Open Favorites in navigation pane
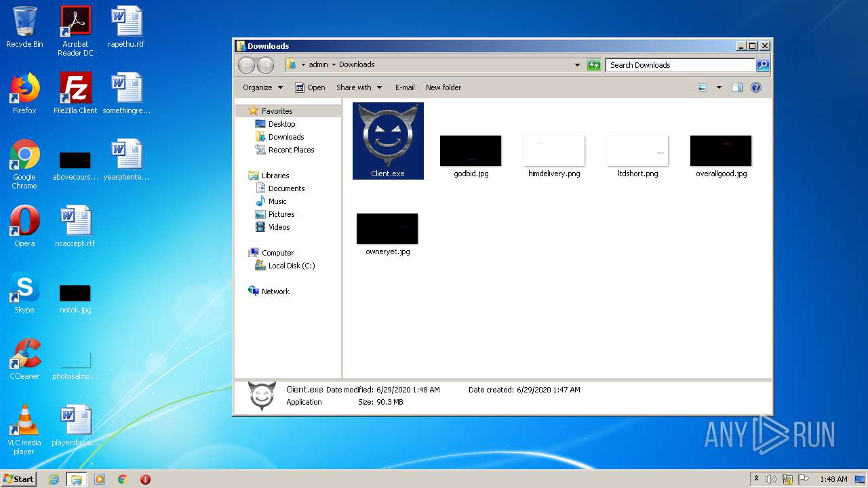Image resolution: width=868 pixels, height=488 pixels. point(277,111)
